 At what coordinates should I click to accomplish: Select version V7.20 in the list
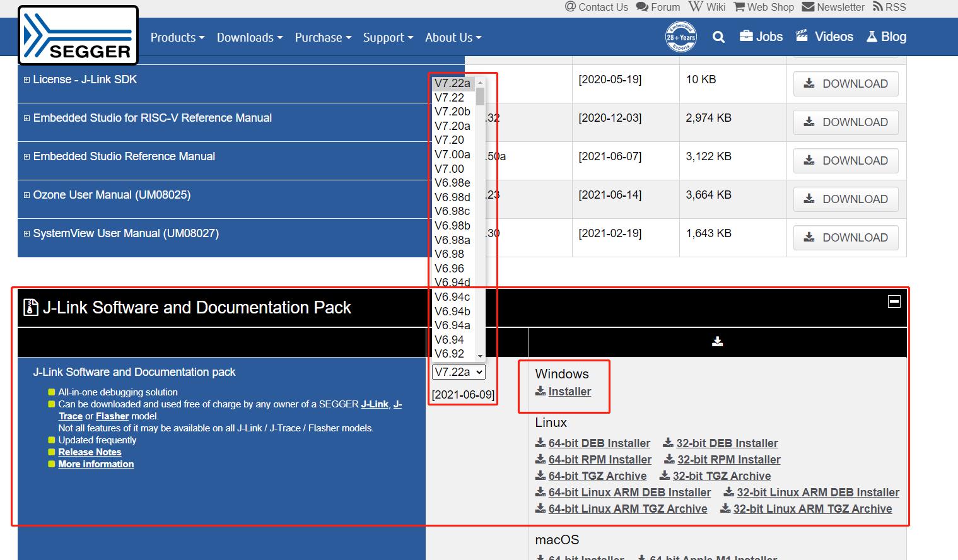pos(452,140)
